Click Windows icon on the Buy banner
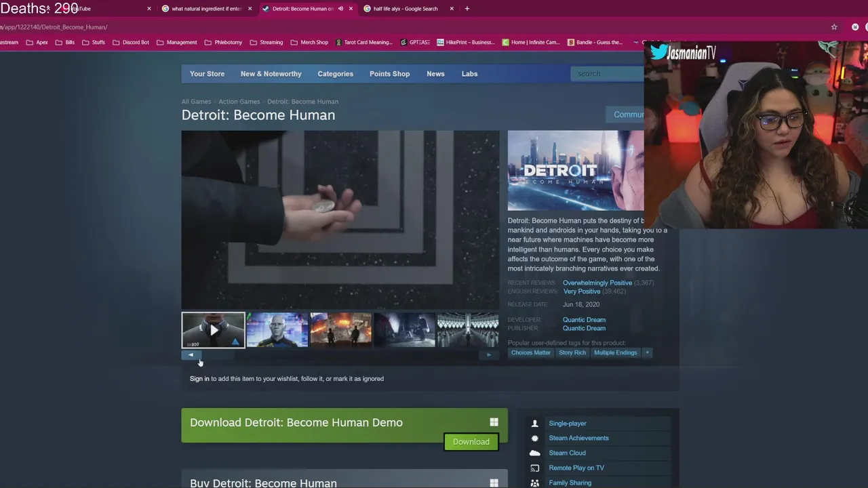This screenshot has height=488, width=868. (494, 483)
